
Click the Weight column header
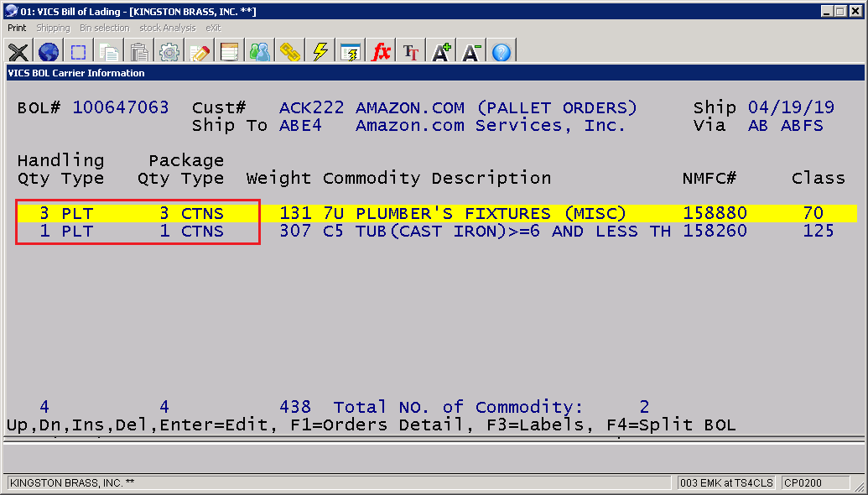tap(278, 179)
